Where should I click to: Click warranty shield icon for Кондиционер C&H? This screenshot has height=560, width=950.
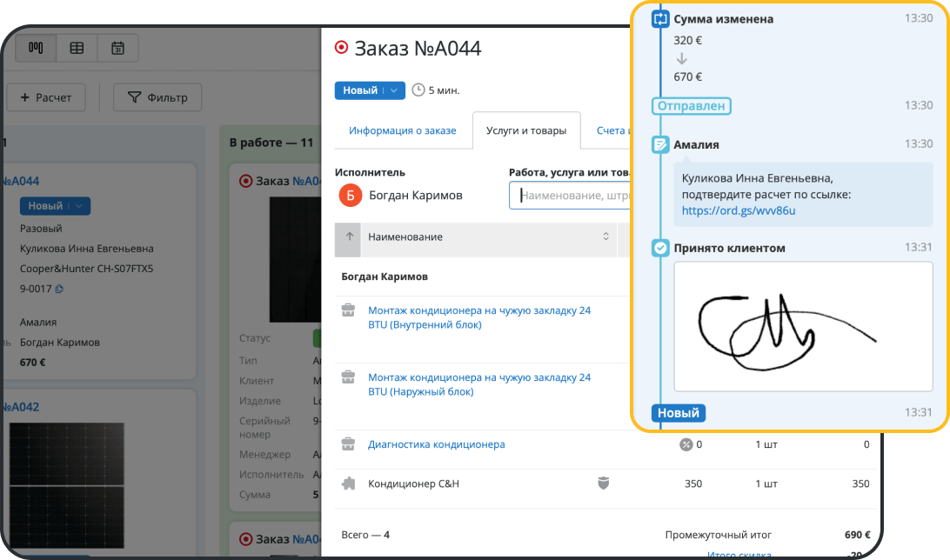coord(602,483)
